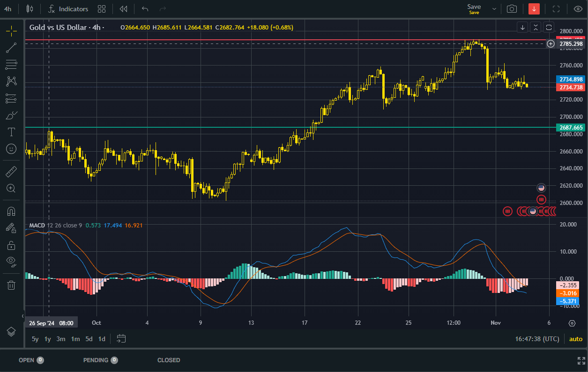
Task: Open the Zoom-in magnifier tool
Action: 11,189
